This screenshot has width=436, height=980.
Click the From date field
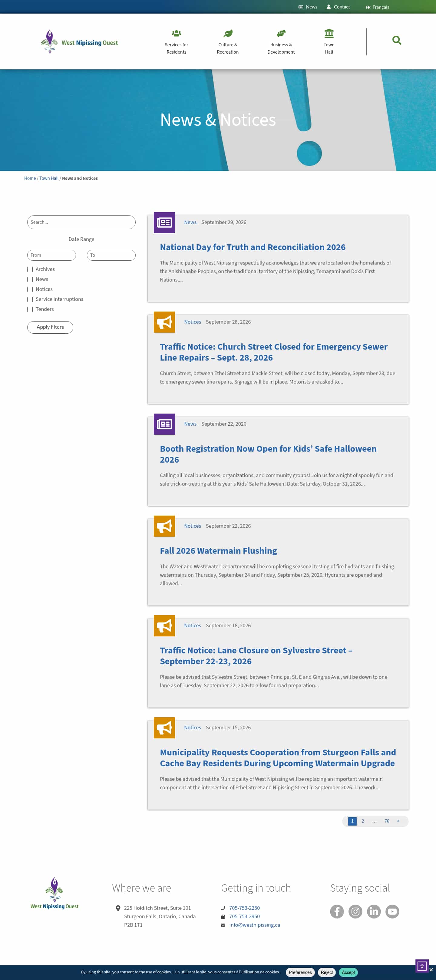52,255
